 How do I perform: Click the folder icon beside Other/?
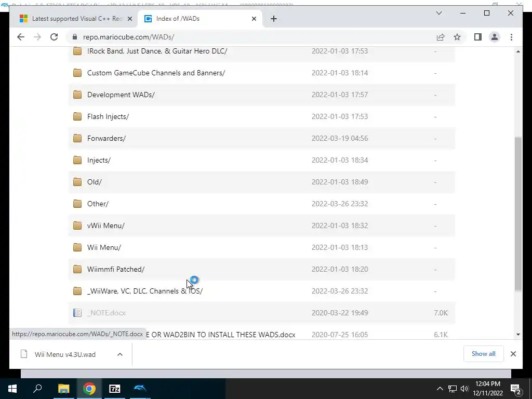pos(77,204)
